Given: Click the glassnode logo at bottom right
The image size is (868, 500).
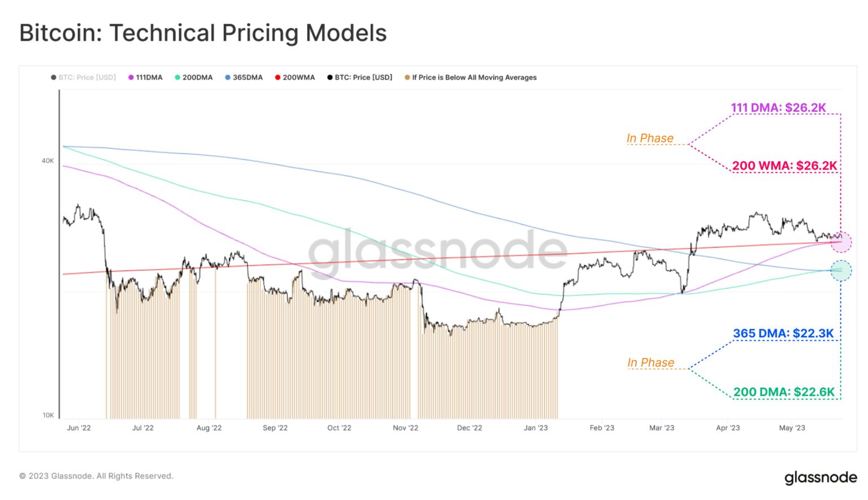Looking at the screenshot, I should [821, 477].
